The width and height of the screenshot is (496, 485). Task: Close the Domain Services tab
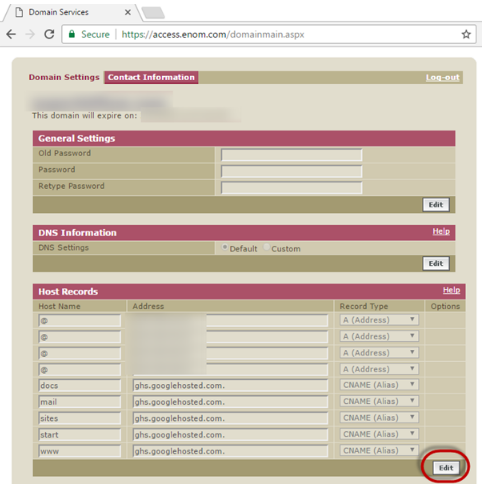128,12
